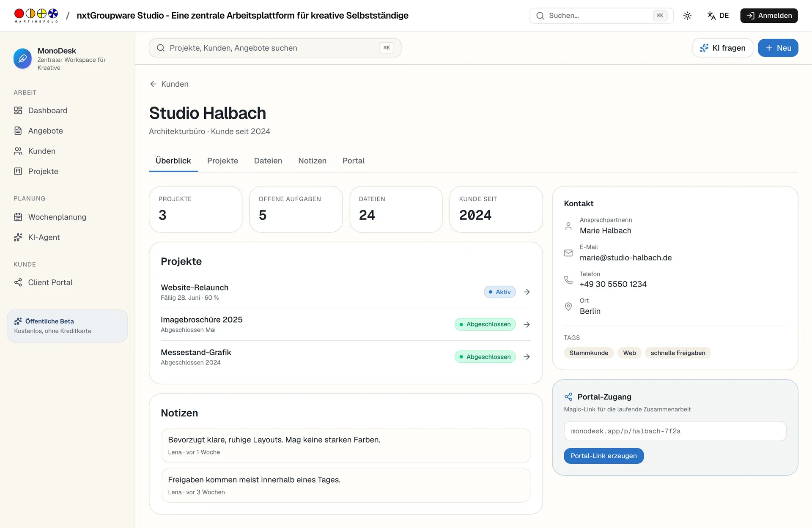Click the Telefon handset icon
812x528 pixels.
click(x=568, y=279)
